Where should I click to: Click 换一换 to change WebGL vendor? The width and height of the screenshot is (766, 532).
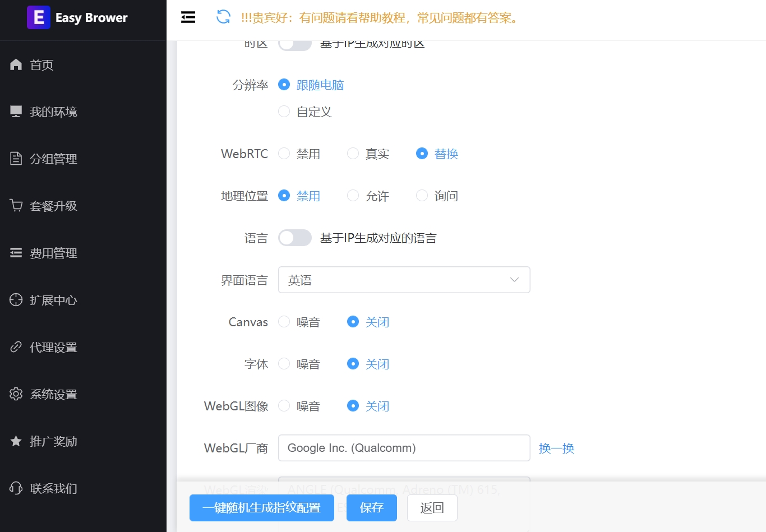pyautogui.click(x=556, y=448)
